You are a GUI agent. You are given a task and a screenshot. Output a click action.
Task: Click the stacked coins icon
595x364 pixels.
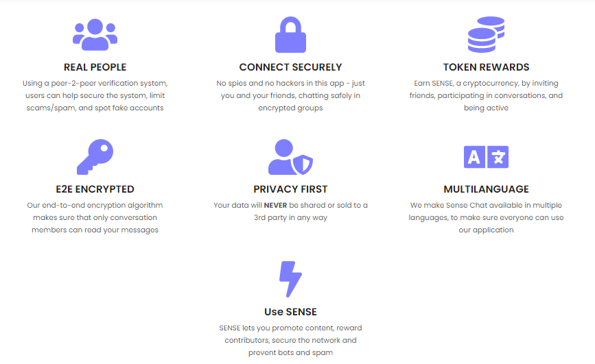(x=486, y=34)
